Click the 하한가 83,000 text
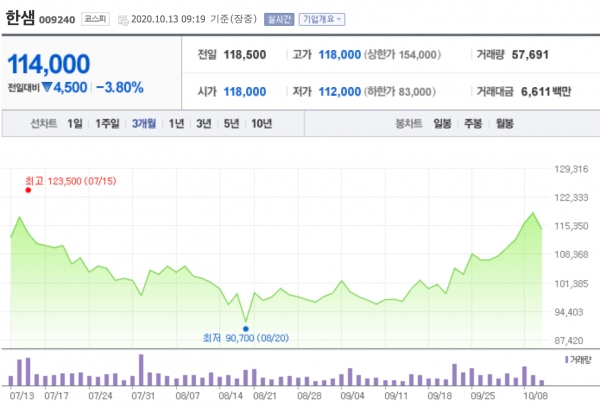The height and width of the screenshot is (413, 600). click(399, 92)
